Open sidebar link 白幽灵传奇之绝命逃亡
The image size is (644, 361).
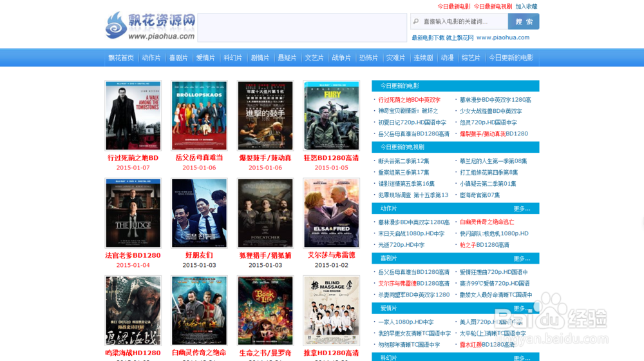pyautogui.click(x=487, y=222)
